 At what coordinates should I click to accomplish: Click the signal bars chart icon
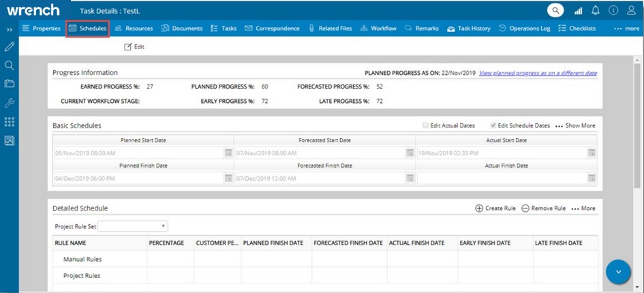(x=579, y=10)
